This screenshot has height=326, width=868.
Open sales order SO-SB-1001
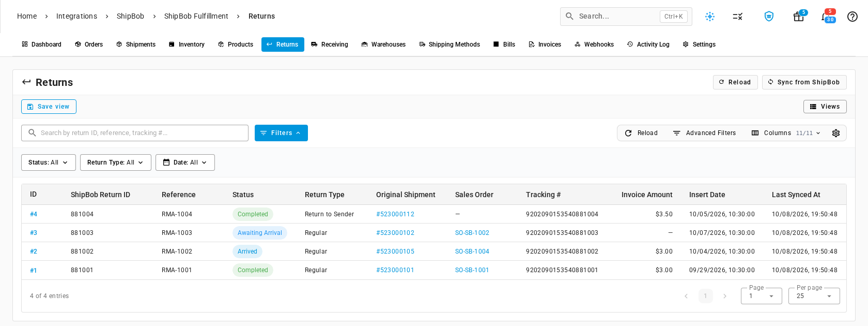pos(472,270)
